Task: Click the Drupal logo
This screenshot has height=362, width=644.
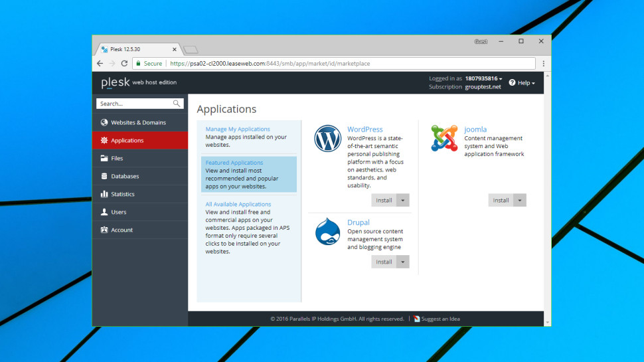Action: [x=327, y=232]
